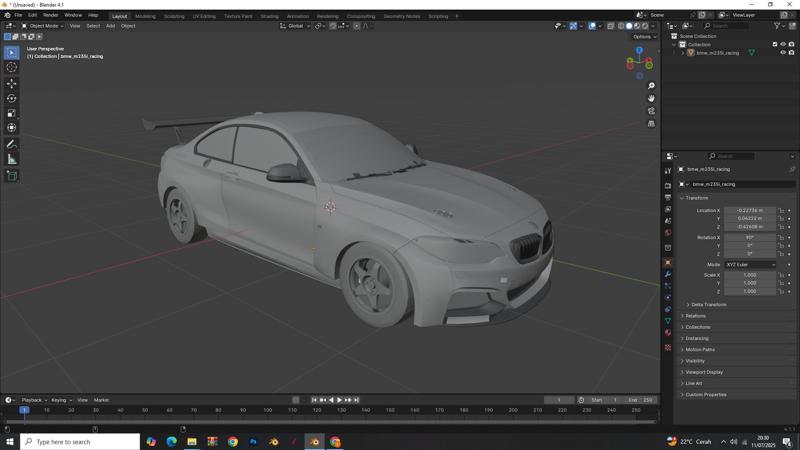Open the World properties tab
Screen dimensions: 800x450
(668, 233)
